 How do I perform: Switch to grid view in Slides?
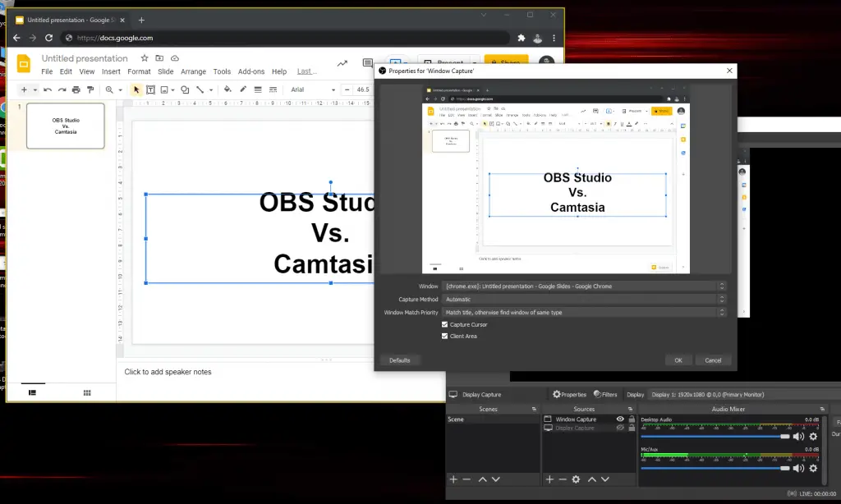coord(87,392)
